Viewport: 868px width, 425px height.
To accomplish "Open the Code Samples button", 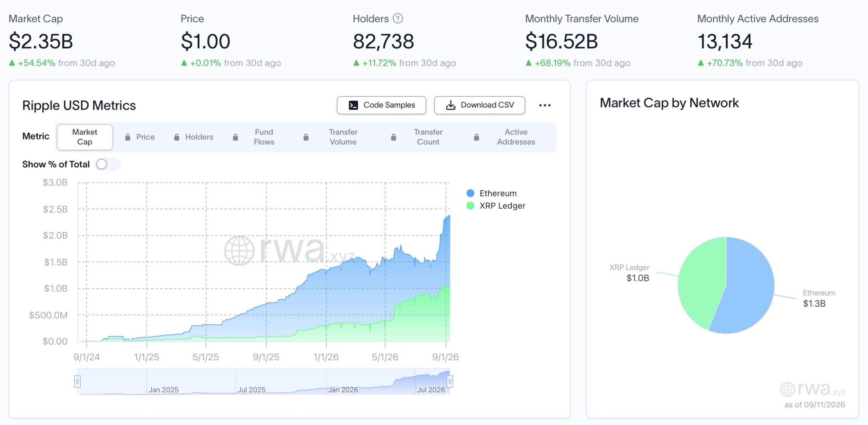I will (x=381, y=105).
